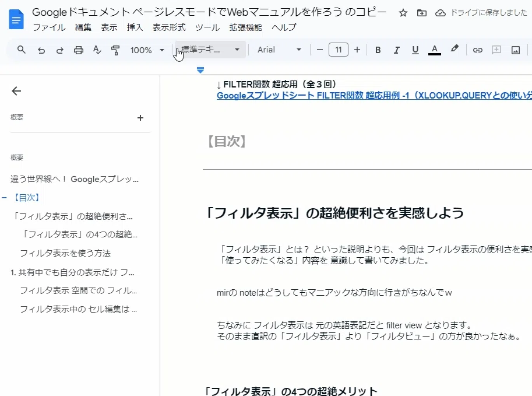Open the FILTER関数 超応用例 hyperlink
Screen dimensions: 532x396
374,96
